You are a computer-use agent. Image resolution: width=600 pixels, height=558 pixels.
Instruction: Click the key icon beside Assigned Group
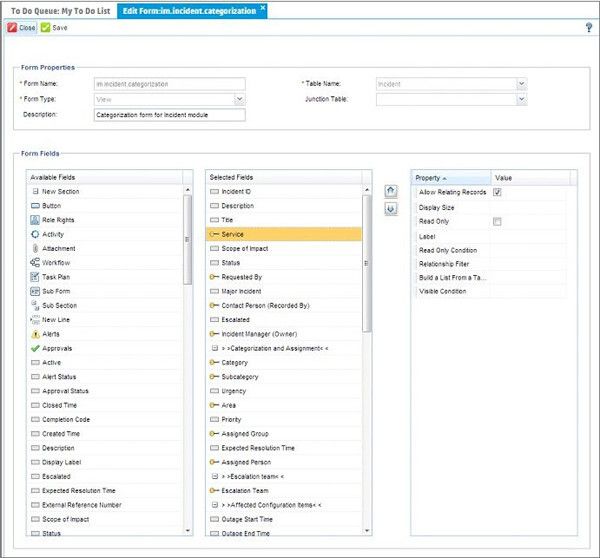pos(214,434)
